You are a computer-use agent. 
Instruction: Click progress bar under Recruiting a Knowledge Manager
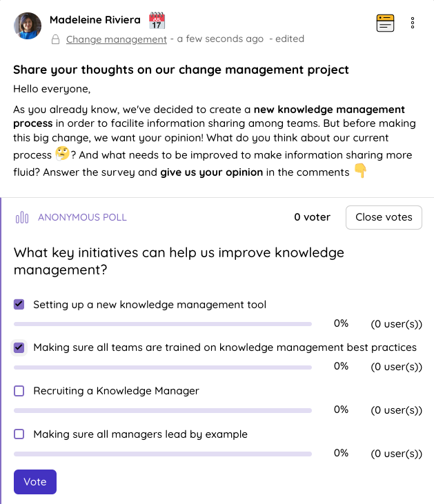coord(162,410)
